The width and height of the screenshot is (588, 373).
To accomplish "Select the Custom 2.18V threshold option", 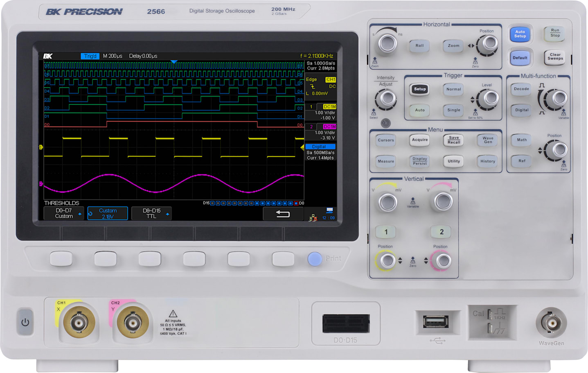I will click(108, 213).
